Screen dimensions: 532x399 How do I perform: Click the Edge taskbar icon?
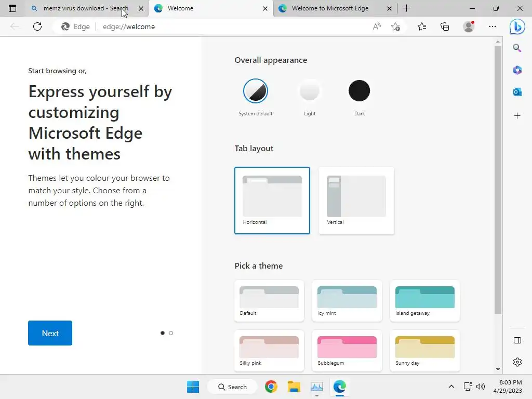pos(339,387)
